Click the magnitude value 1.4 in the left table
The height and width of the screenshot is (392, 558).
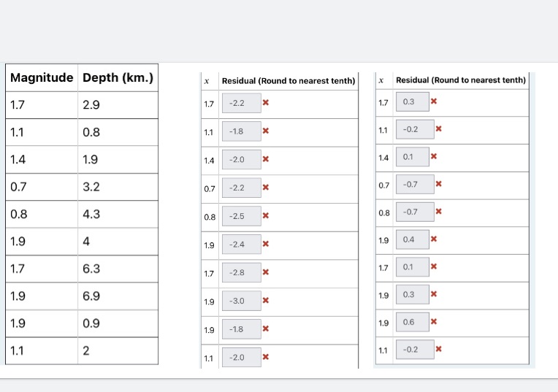18,159
